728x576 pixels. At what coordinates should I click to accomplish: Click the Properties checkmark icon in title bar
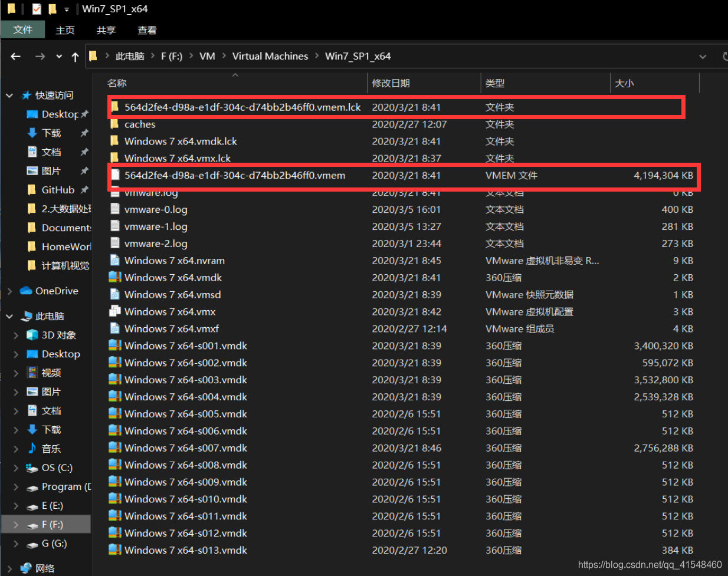[37, 9]
